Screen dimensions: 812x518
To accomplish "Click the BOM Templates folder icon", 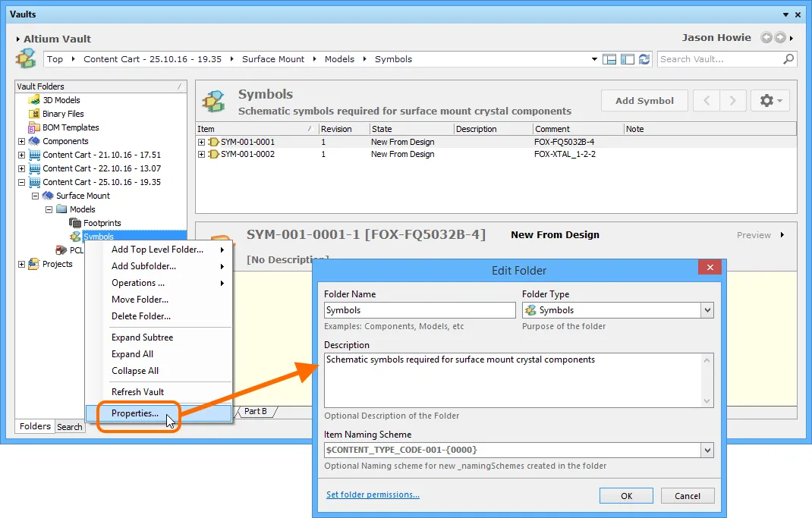I will [x=34, y=127].
